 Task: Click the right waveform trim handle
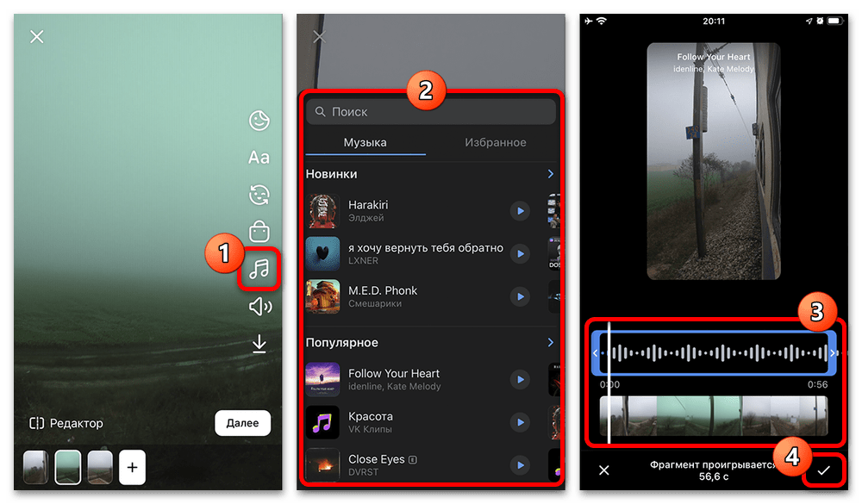(x=833, y=353)
